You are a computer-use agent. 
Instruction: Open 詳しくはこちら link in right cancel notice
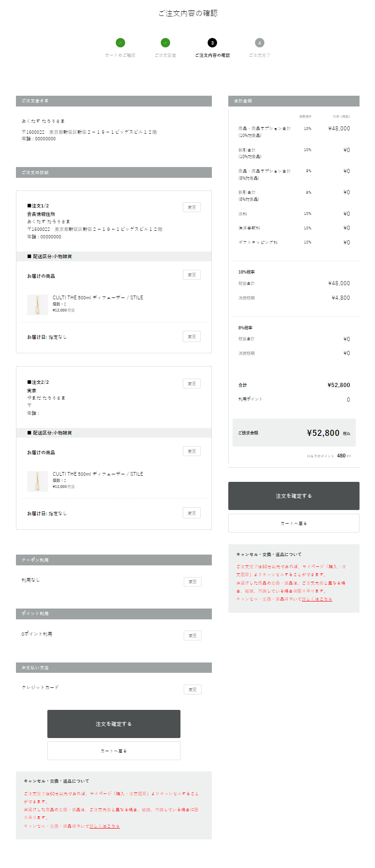click(x=317, y=599)
